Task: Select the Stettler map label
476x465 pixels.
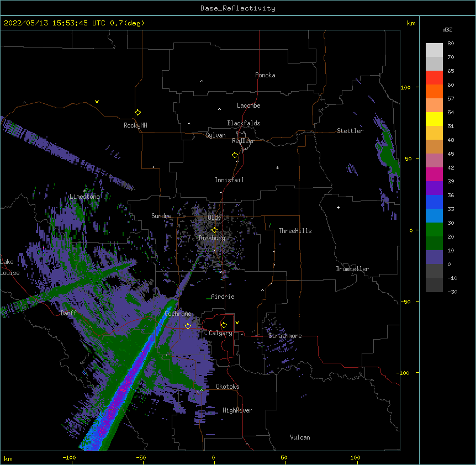Action: [350, 131]
